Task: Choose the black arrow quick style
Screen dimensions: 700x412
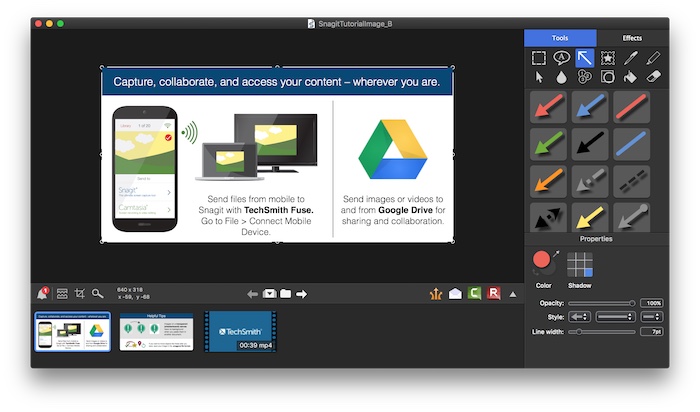Action: point(590,144)
